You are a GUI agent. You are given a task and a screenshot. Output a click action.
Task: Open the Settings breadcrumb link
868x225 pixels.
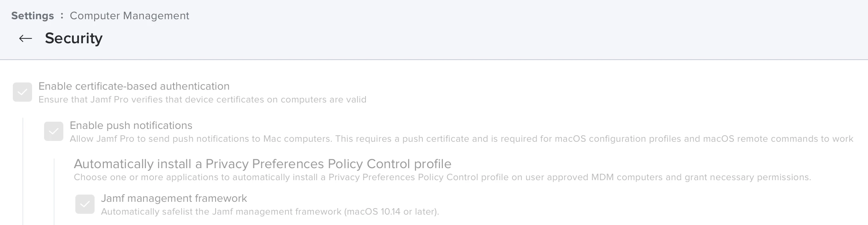coord(32,16)
